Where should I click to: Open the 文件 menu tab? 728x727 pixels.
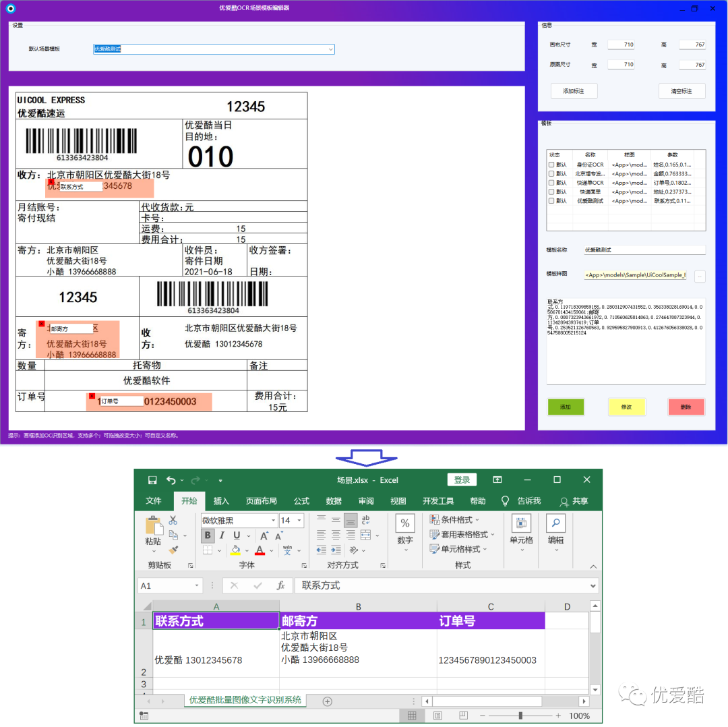[153, 501]
